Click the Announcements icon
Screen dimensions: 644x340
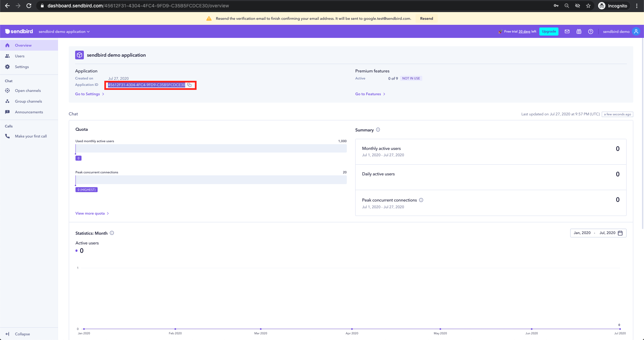point(7,112)
